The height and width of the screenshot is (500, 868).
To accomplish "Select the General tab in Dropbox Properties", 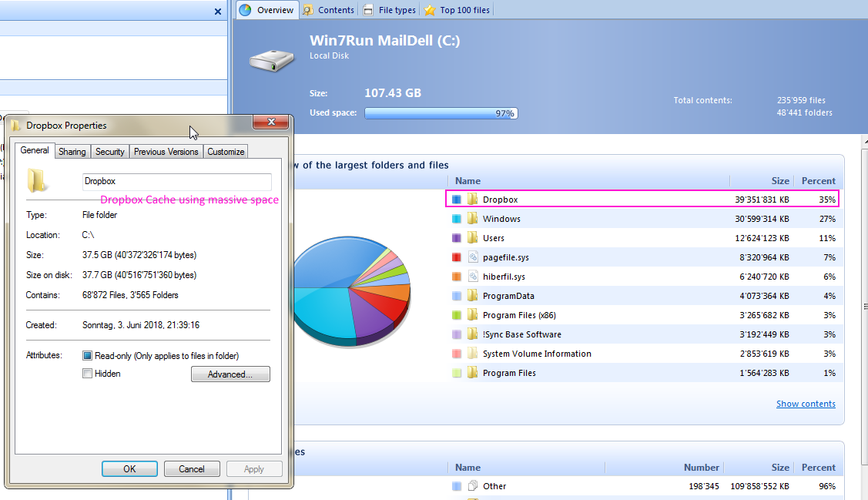I will click(x=35, y=150).
